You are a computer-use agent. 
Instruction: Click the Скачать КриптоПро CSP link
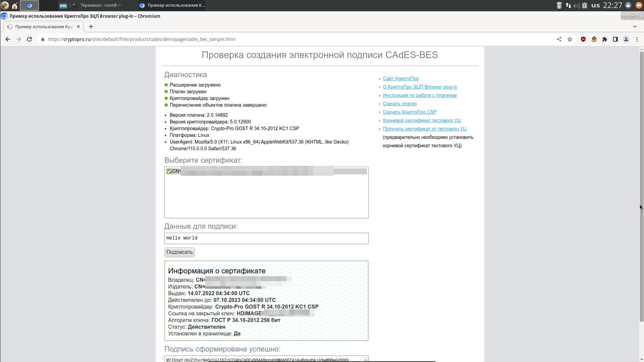[410, 112]
